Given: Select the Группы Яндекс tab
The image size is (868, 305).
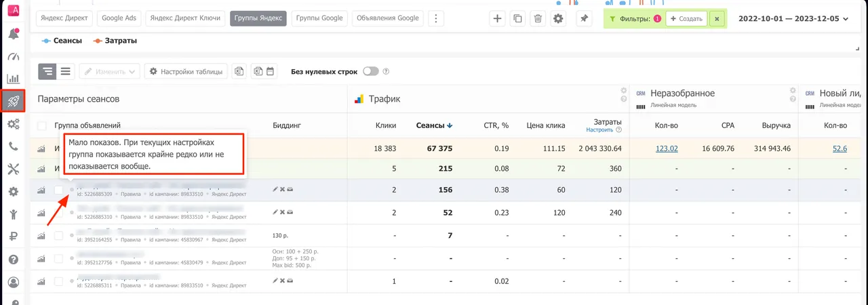Looking at the screenshot, I should 258,18.
